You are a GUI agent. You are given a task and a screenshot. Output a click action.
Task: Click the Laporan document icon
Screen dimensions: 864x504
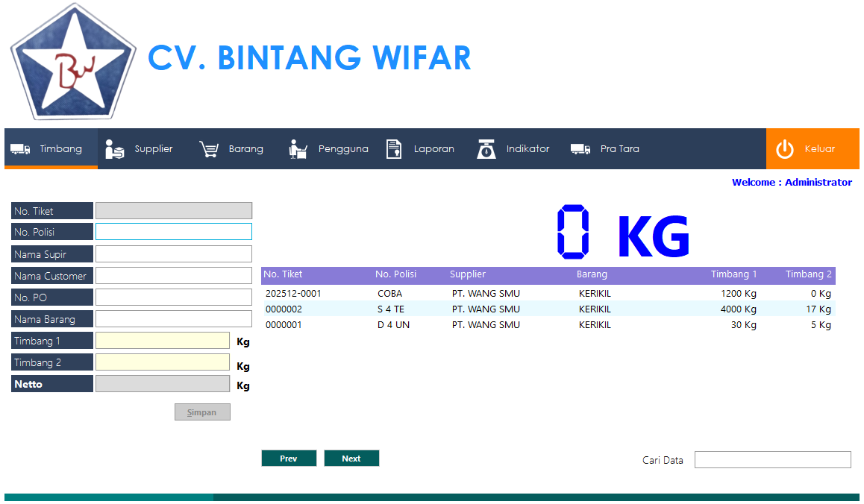click(x=394, y=148)
